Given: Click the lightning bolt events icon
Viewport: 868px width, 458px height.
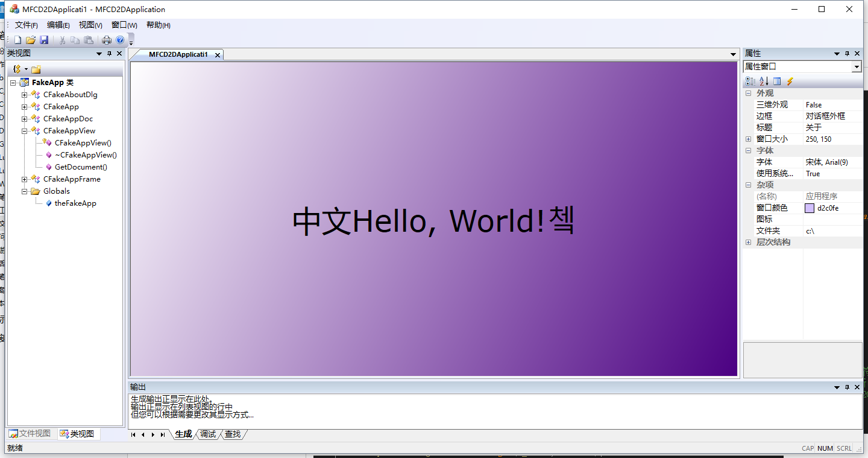Looking at the screenshot, I should click(790, 81).
